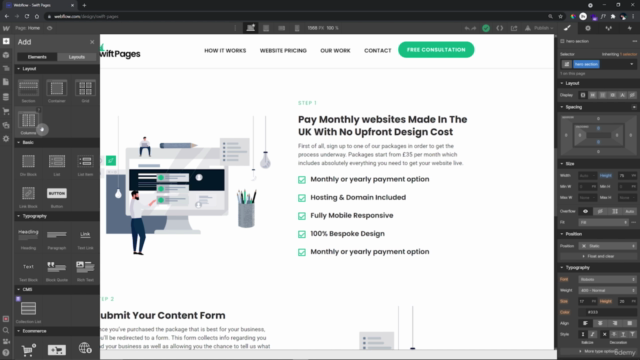Add a Columns element
640x360 pixels.
click(28, 123)
